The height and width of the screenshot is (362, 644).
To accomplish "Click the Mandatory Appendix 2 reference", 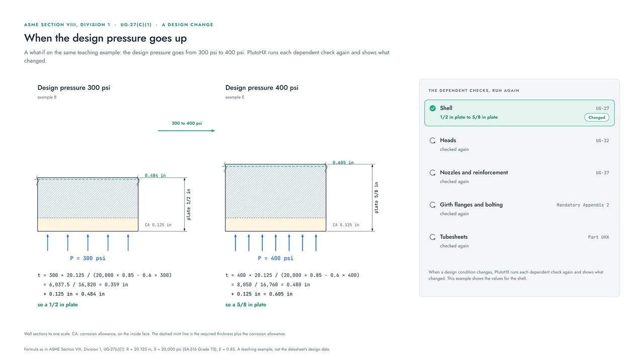I will coord(583,205).
